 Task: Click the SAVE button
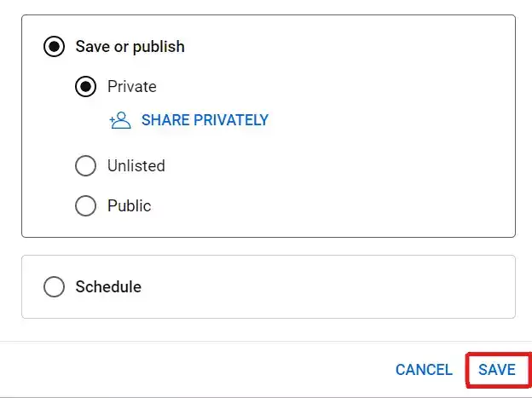[x=497, y=370]
